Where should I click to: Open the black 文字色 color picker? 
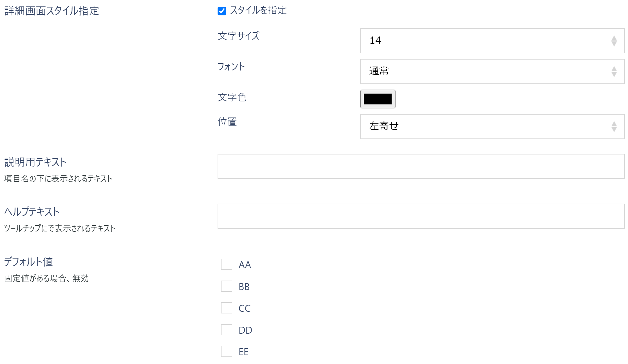coord(378,99)
